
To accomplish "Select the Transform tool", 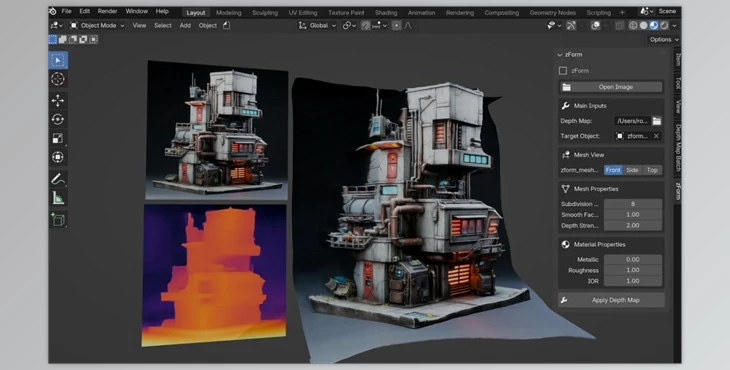I will [58, 157].
